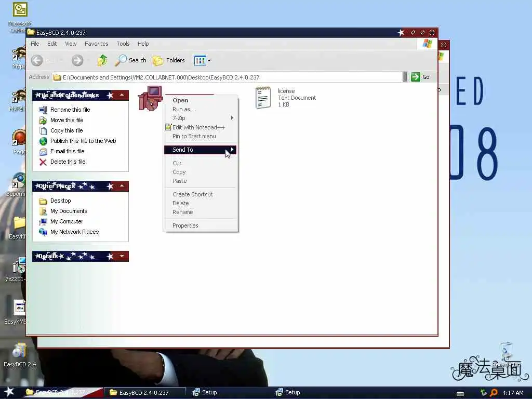Click the Back arrow toolbar icon
This screenshot has height=399, width=532.
[x=37, y=60]
